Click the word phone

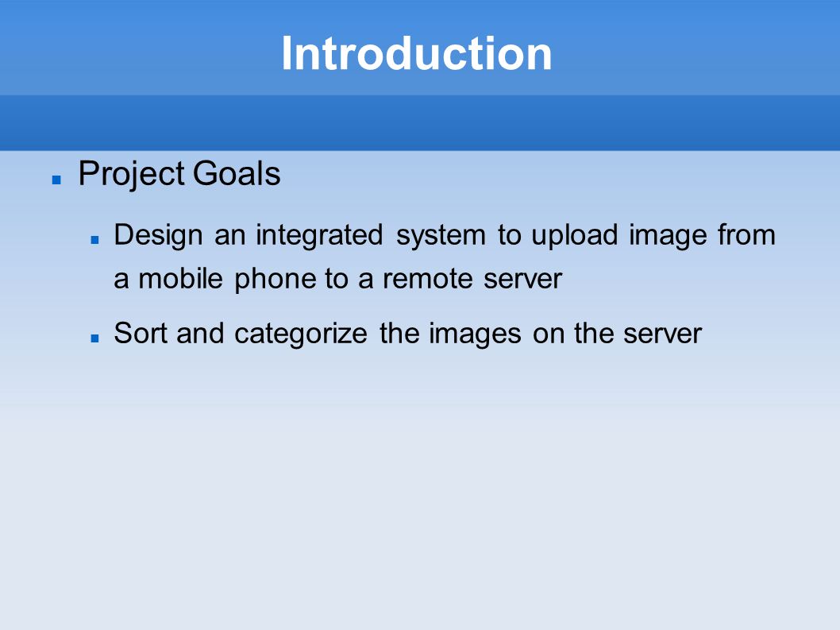point(275,280)
